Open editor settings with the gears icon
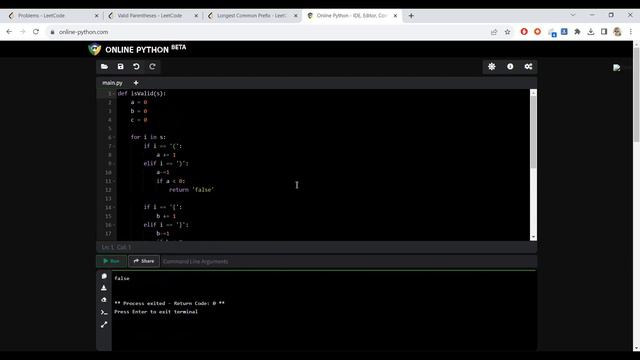The height and width of the screenshot is (360, 640). click(x=528, y=67)
